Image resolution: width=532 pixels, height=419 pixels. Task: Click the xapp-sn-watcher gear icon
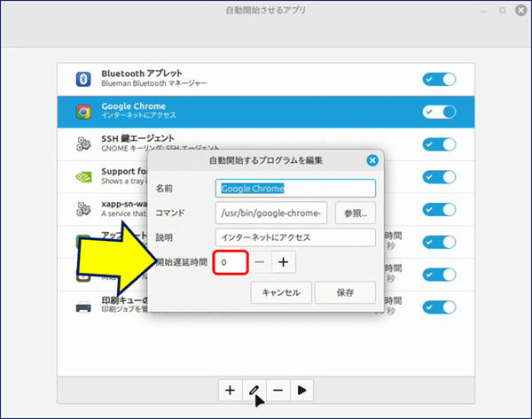pos(83,209)
